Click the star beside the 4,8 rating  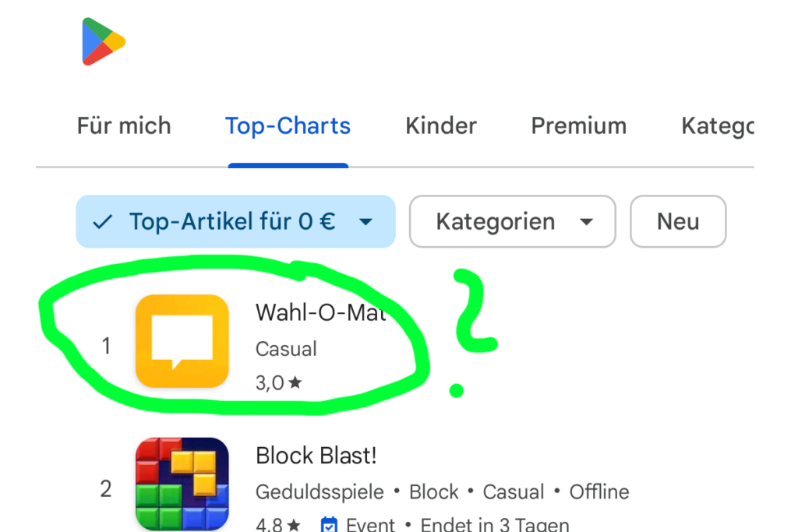(294, 524)
